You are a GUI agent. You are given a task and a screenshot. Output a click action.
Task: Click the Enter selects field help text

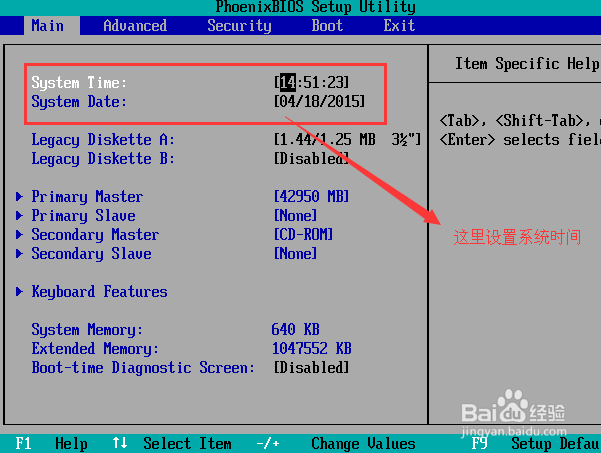point(520,140)
